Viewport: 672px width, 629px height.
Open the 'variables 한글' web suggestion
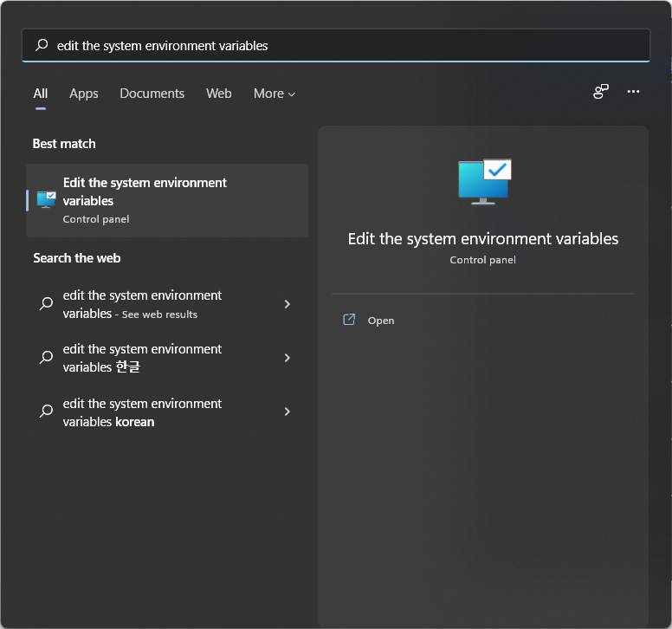pyautogui.click(x=167, y=358)
